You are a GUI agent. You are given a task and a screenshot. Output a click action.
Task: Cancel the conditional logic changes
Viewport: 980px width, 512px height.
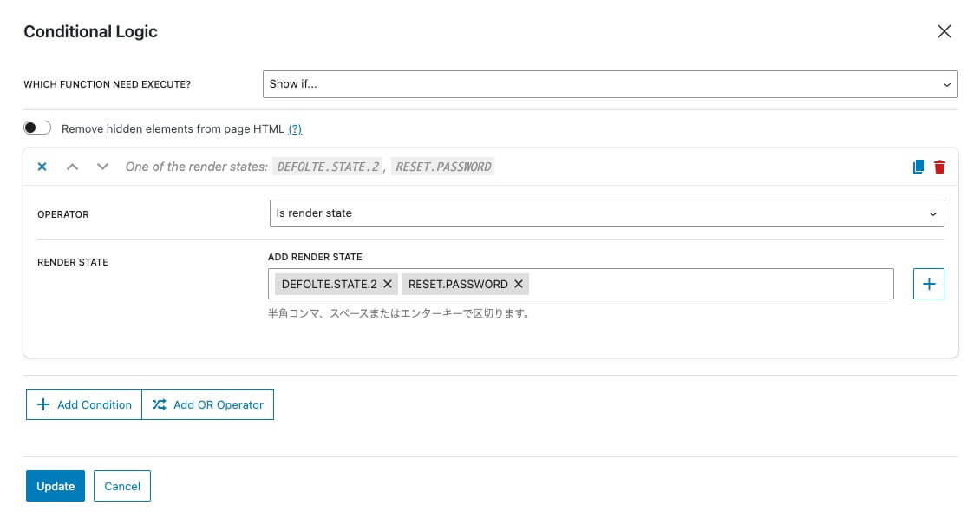(x=122, y=486)
